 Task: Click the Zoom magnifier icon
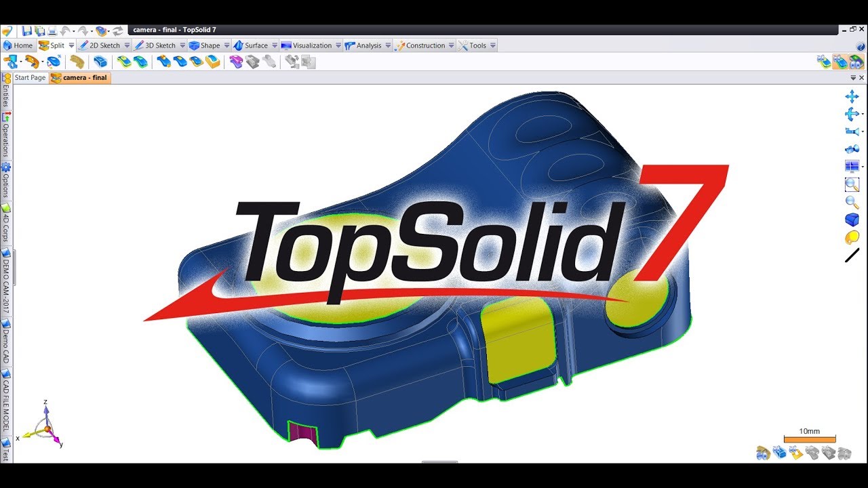852,202
